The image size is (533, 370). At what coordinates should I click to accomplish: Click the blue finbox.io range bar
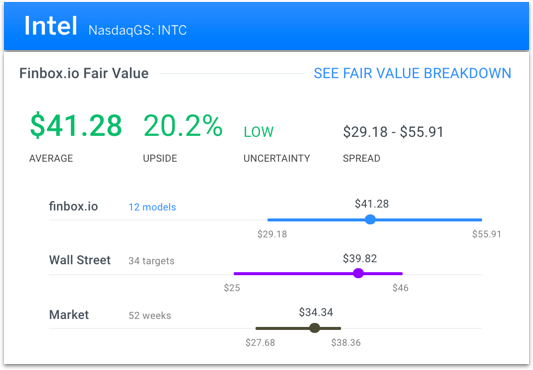(375, 220)
